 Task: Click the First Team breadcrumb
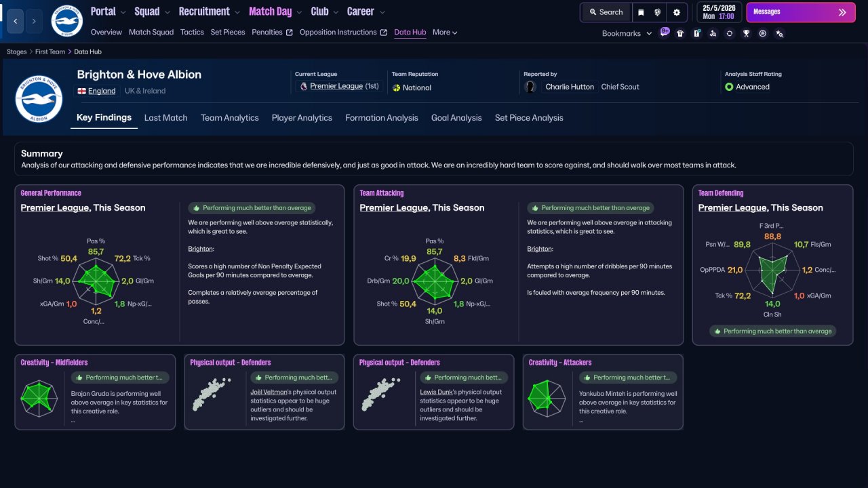pos(50,52)
